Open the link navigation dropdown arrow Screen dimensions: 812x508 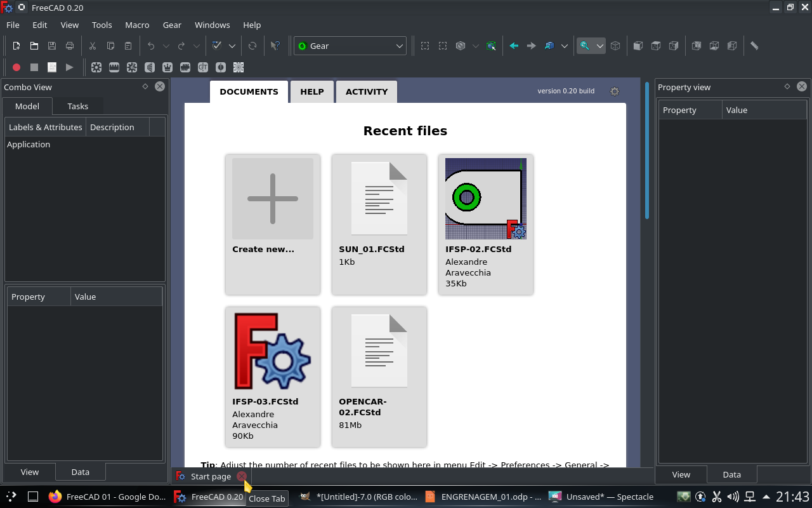click(x=564, y=46)
